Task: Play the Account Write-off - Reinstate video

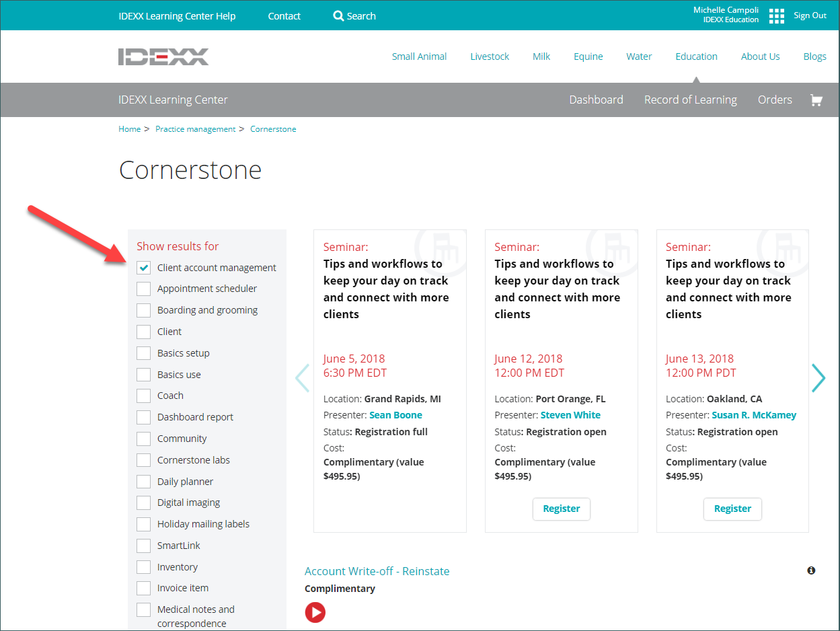Action: (315, 612)
